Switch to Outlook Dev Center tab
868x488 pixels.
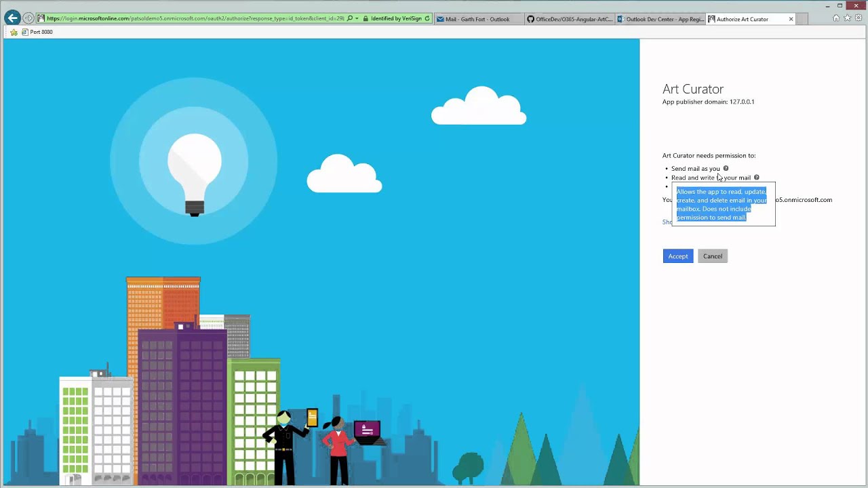(660, 19)
